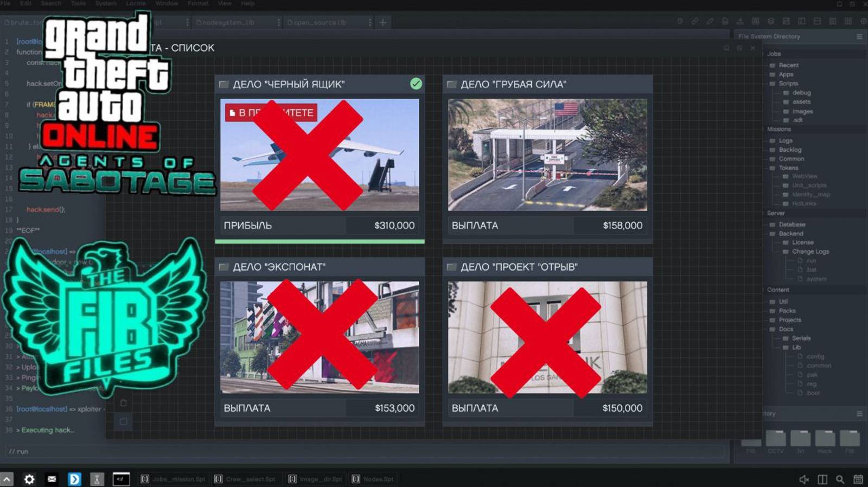Viewport: 868px width, 487px height.
Task: Collapse the Change Logs folder
Action: 786,252
